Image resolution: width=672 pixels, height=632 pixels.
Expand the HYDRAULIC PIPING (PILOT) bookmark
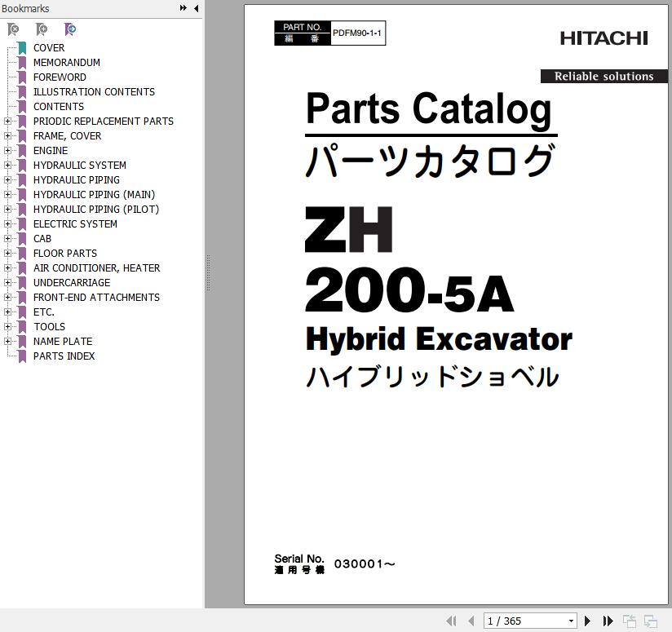(x=7, y=209)
